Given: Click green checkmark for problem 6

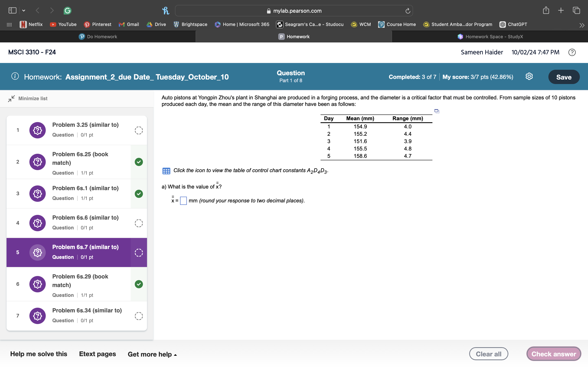Looking at the screenshot, I should click(x=139, y=284).
